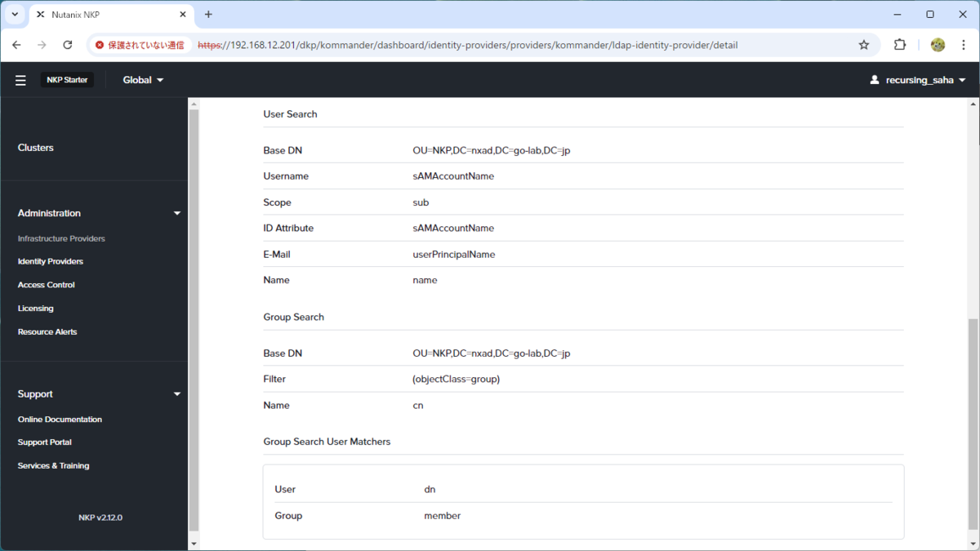Click the page scrollbar down arrow
The height and width of the screenshot is (551, 980).
pyautogui.click(x=973, y=544)
